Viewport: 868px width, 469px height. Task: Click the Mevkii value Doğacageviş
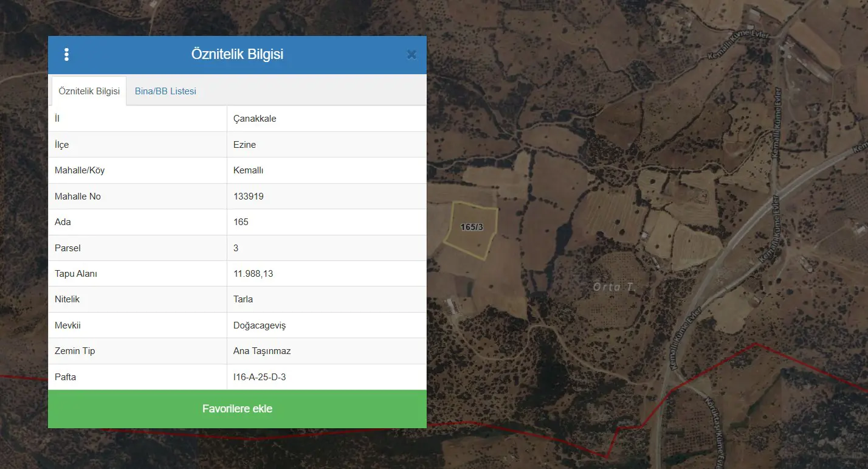(x=260, y=325)
